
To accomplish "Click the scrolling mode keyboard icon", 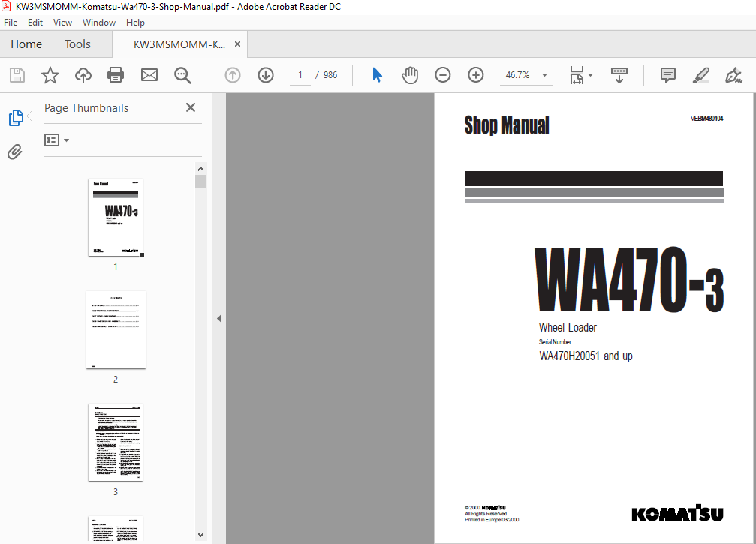I will 619,75.
